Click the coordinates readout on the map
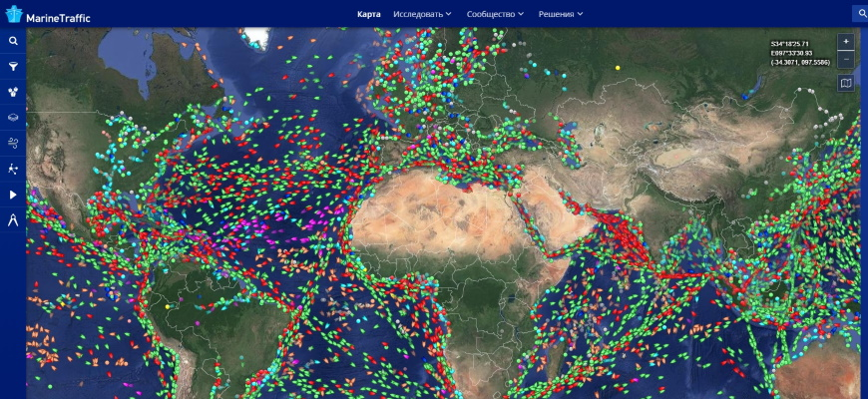 [800, 53]
